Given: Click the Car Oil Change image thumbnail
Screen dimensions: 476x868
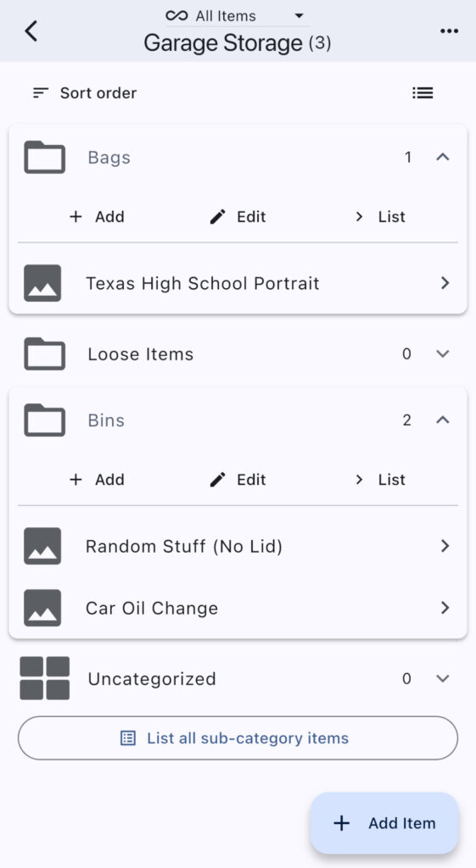Looking at the screenshot, I should coord(42,608).
